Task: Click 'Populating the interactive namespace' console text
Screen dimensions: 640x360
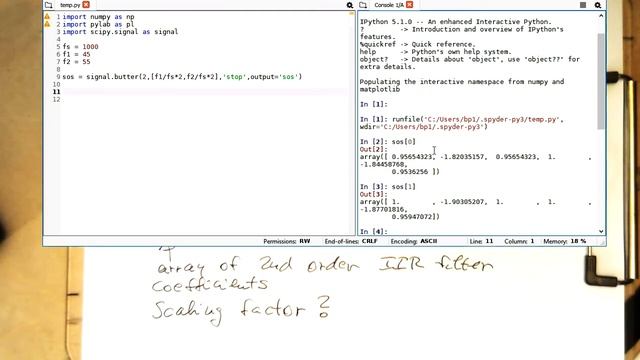Action: (462, 85)
